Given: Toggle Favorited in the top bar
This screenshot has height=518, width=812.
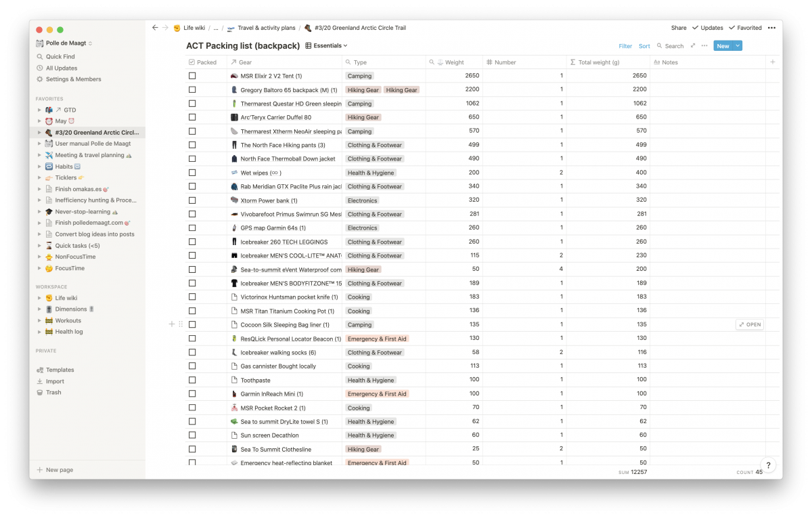Looking at the screenshot, I should point(745,28).
